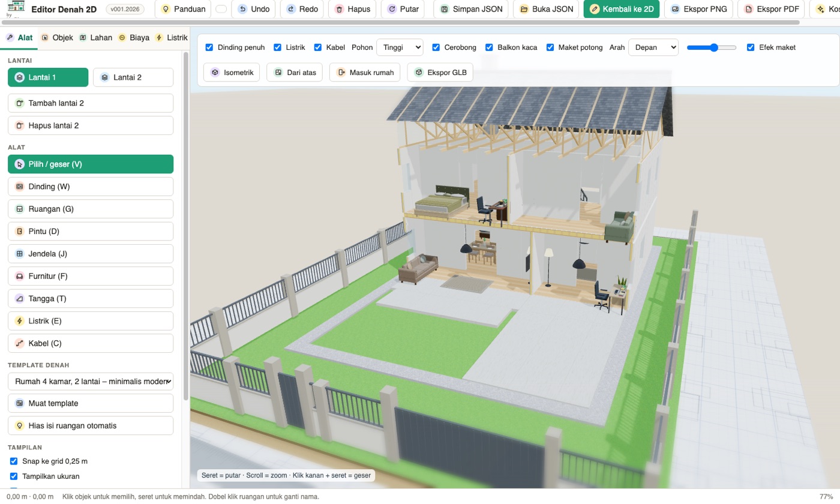
Task: Activate the Pintu (D) door tool
Action: tap(91, 232)
